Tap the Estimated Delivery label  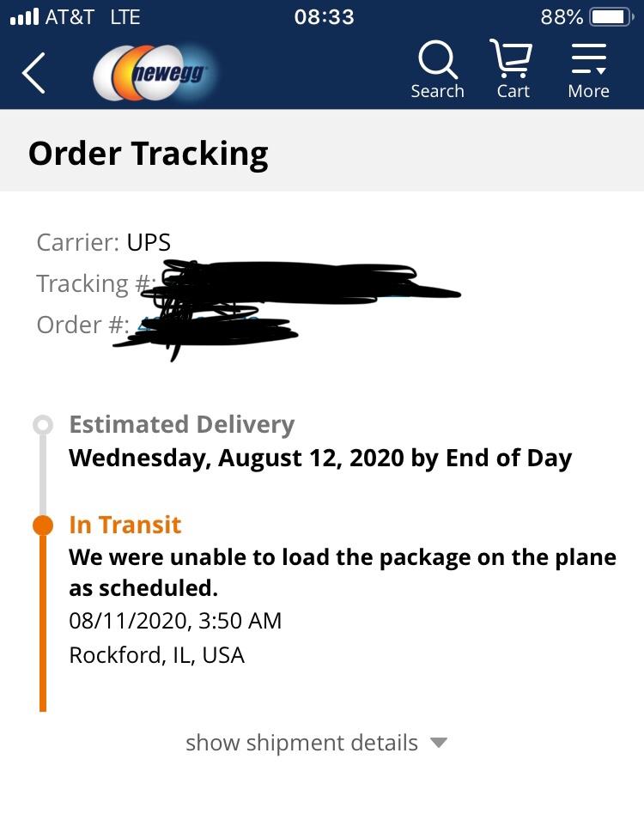click(181, 425)
